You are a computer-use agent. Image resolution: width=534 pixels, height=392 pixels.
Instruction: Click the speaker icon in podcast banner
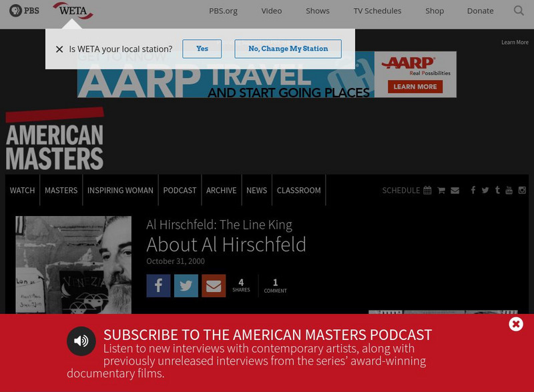coord(81,341)
